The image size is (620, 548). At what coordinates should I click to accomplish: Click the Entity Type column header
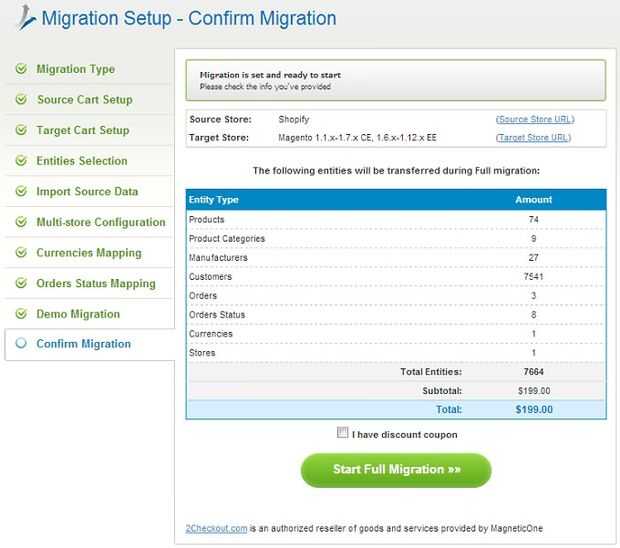coord(214,200)
